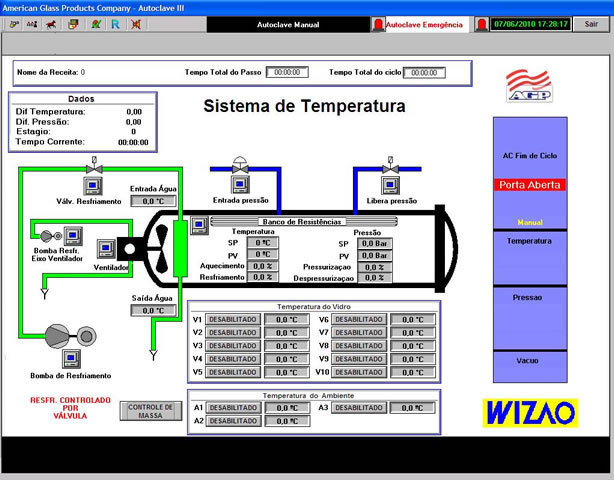
Task: Click the small Bomba Resfr. Eixo pump symbol
Action: tap(51, 236)
